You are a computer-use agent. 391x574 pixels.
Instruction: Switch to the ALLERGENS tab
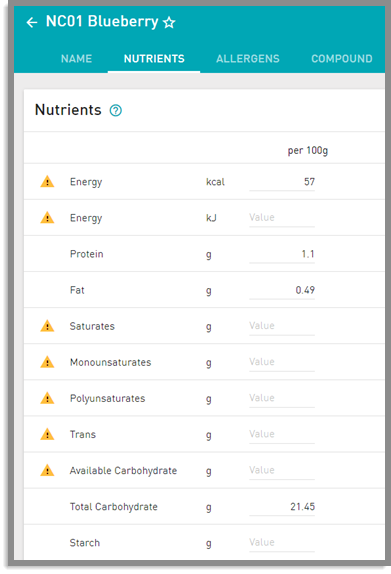point(248,59)
